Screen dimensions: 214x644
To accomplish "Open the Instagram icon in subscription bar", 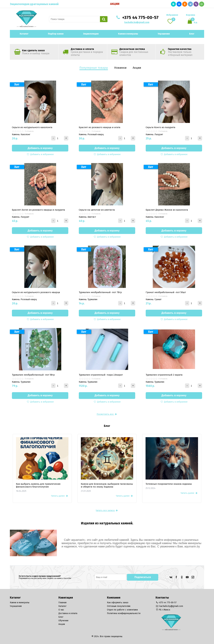I will (193, 577).
